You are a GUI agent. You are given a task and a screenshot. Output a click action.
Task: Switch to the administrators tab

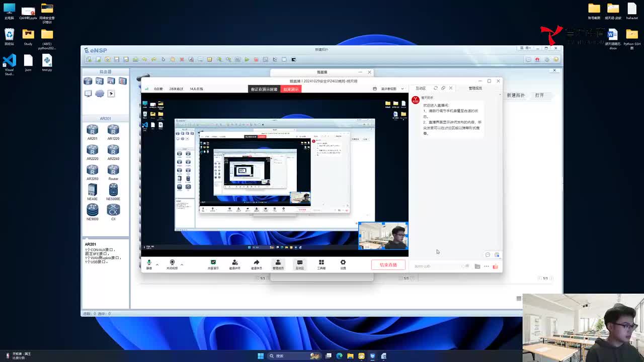coord(475,88)
